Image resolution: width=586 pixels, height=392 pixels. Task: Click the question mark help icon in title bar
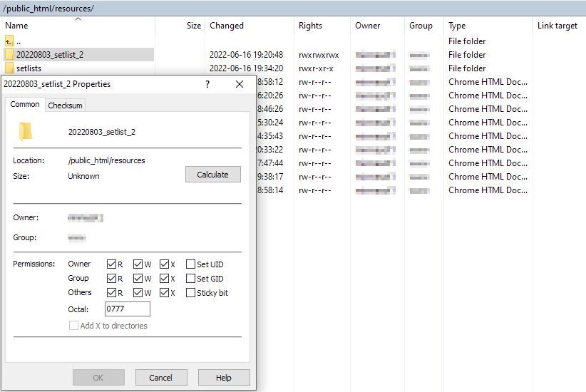[207, 84]
